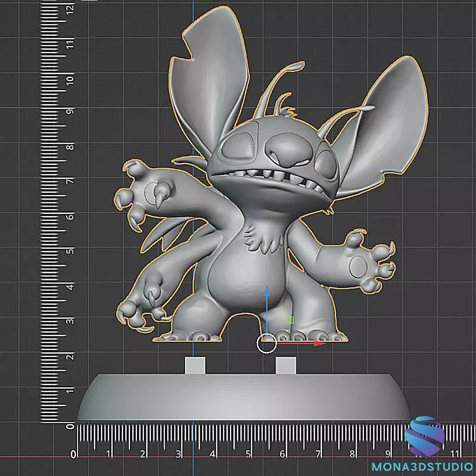Click the green plane handle of the gizmo
Viewport: 476px width, 476px height.
[x=290, y=320]
